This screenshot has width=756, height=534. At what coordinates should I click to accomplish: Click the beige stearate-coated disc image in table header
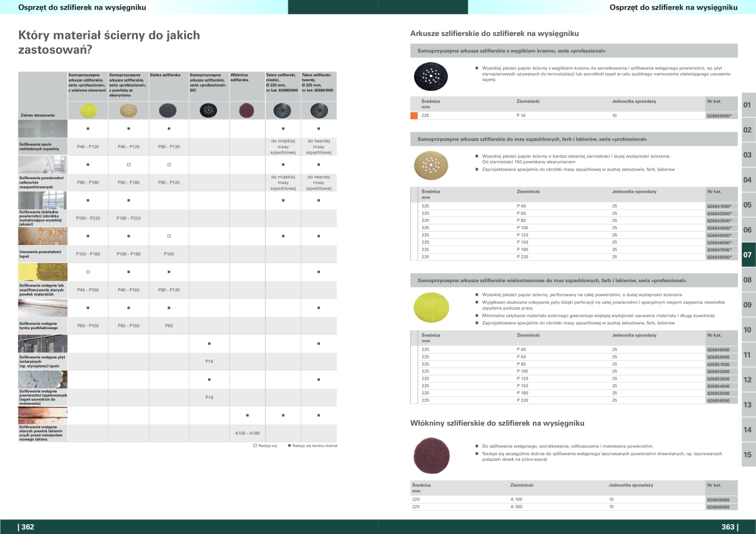(128, 110)
